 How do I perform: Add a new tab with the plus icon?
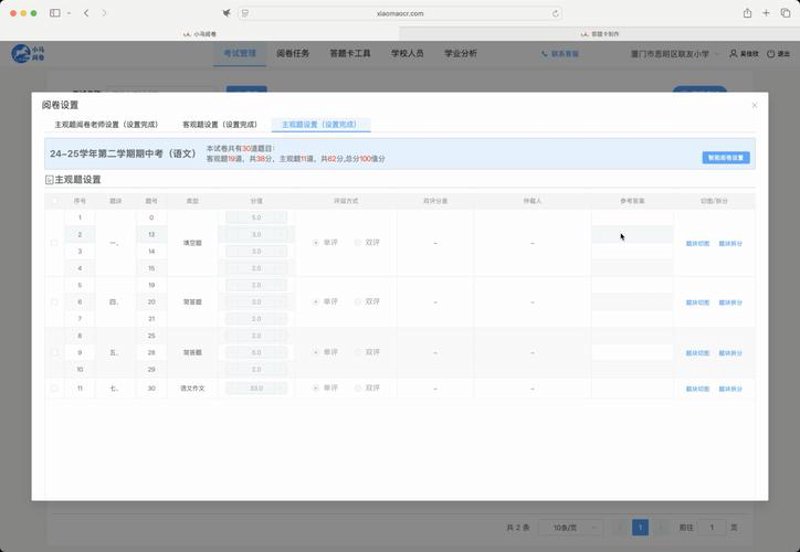[766, 13]
